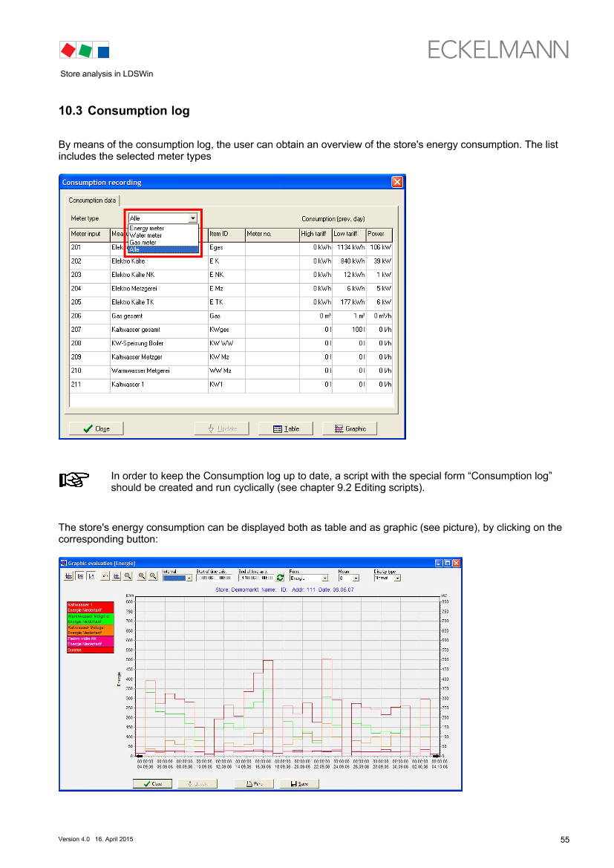Click the Save button with floppy disk icon
Image resolution: width=614 pixels, height=868 pixels.
[299, 783]
